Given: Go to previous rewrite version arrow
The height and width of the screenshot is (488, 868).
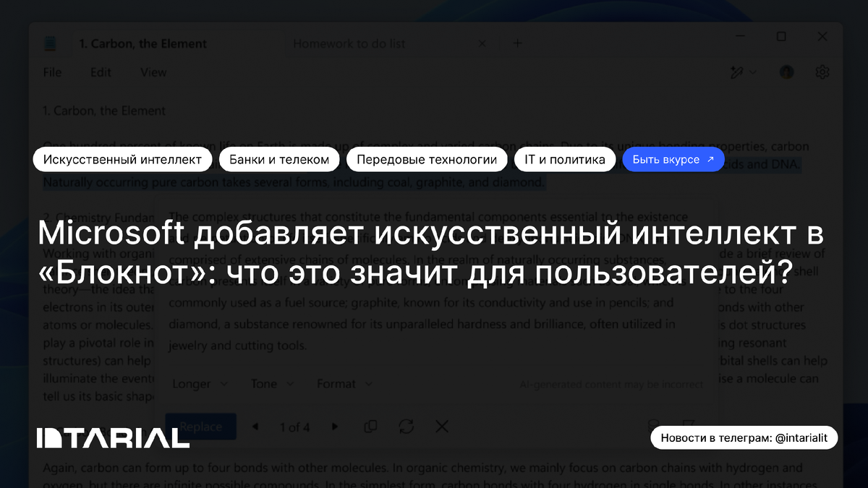Looking at the screenshot, I should (255, 427).
